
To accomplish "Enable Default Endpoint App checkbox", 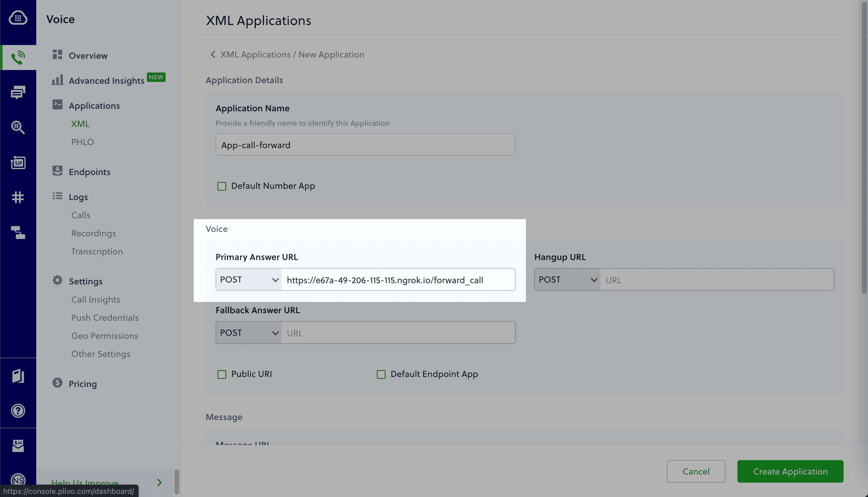I will [381, 374].
